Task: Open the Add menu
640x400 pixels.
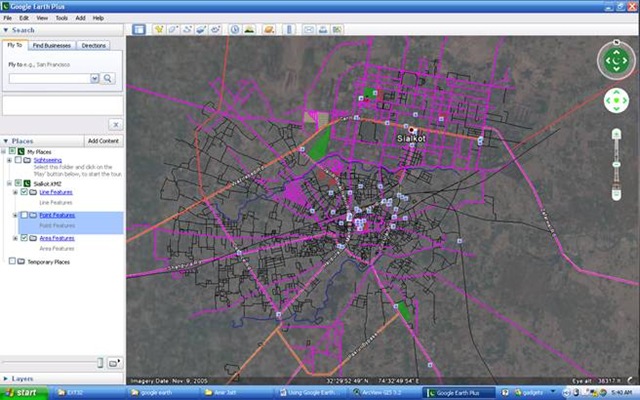Action: click(x=80, y=18)
